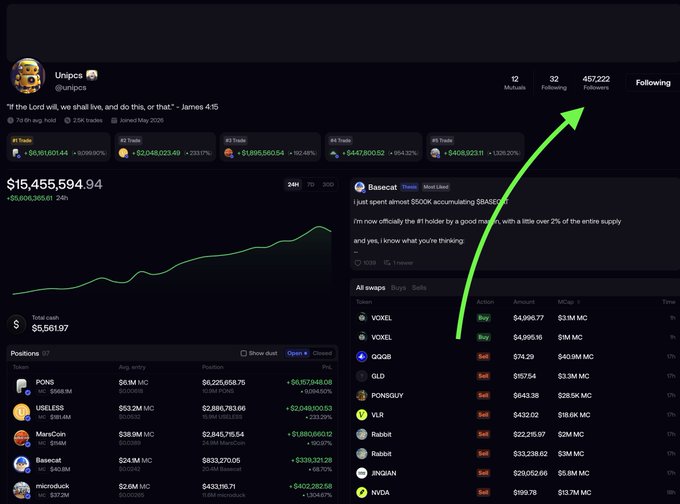Screen dimensions: 680x504
Task: Like the Basecat post with heart icon
Action: 358,263
